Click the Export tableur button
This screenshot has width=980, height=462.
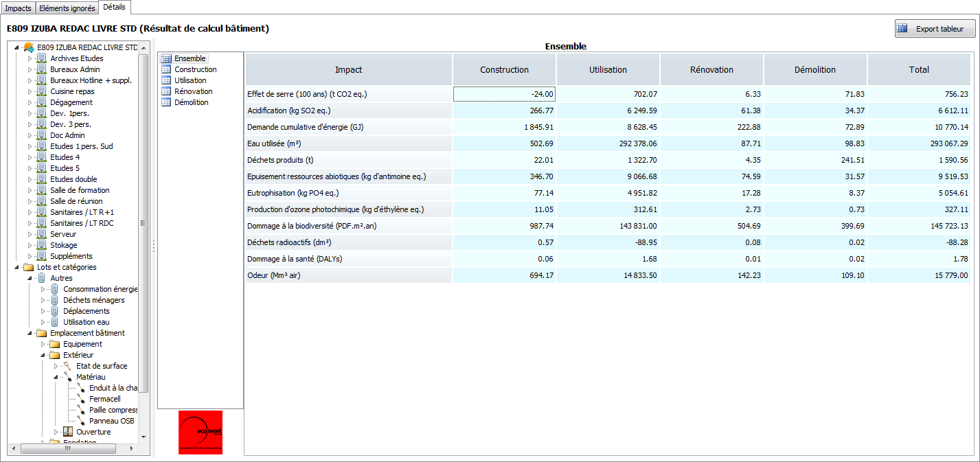pyautogui.click(x=935, y=29)
